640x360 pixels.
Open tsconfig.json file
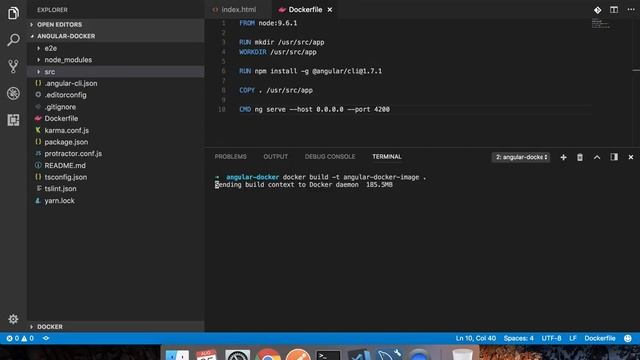(x=116, y=177)
